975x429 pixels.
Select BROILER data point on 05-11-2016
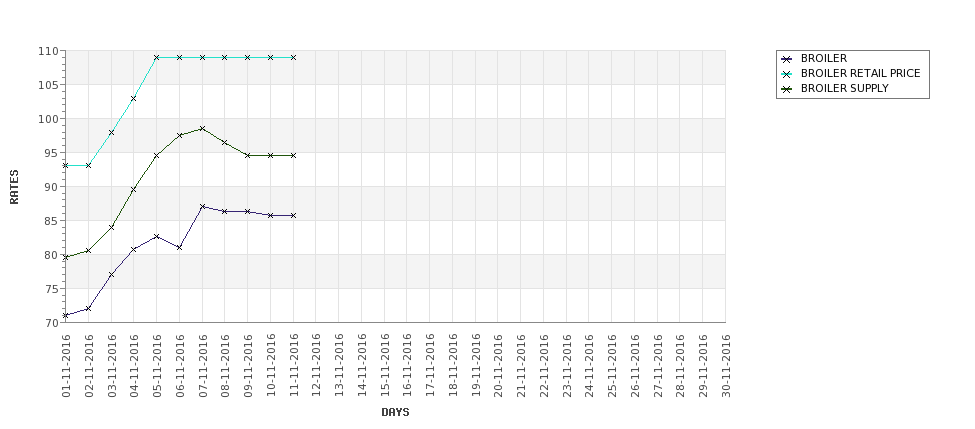click(x=157, y=236)
